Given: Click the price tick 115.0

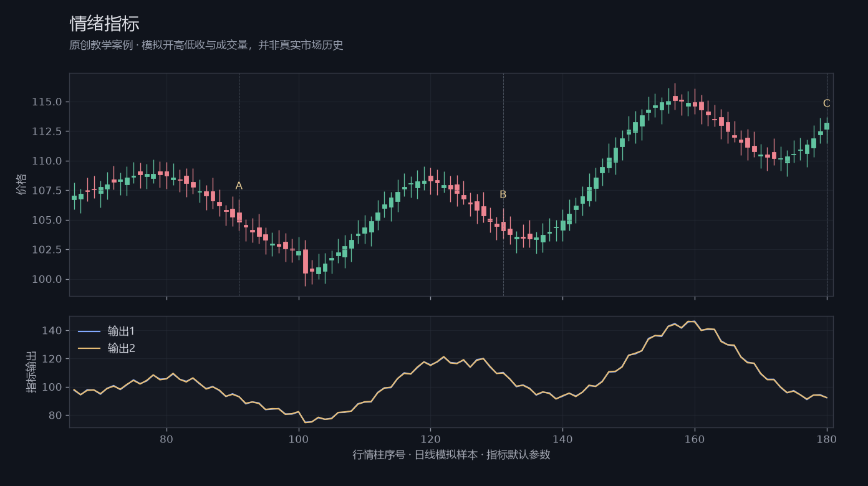Looking at the screenshot, I should pyautogui.click(x=47, y=102).
